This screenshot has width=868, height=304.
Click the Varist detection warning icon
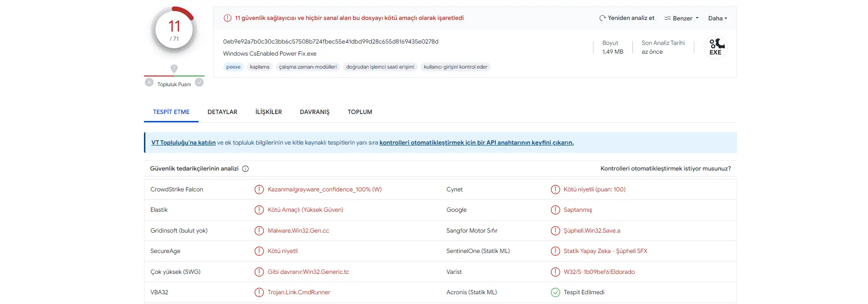point(556,272)
